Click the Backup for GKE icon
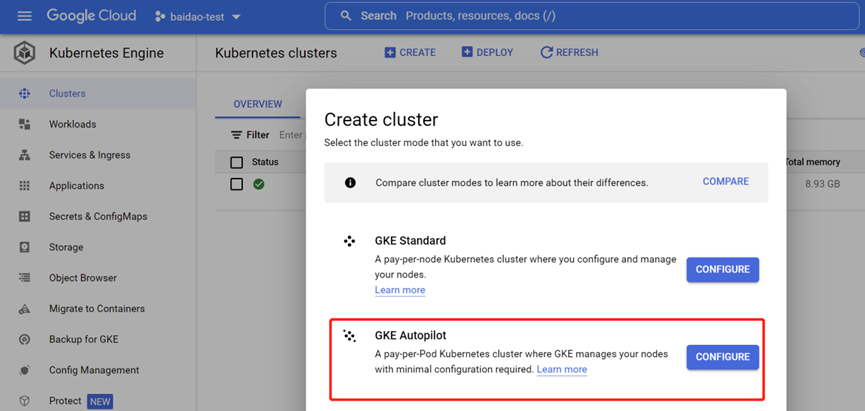Screen dimensions: 865x411 coord(24,339)
